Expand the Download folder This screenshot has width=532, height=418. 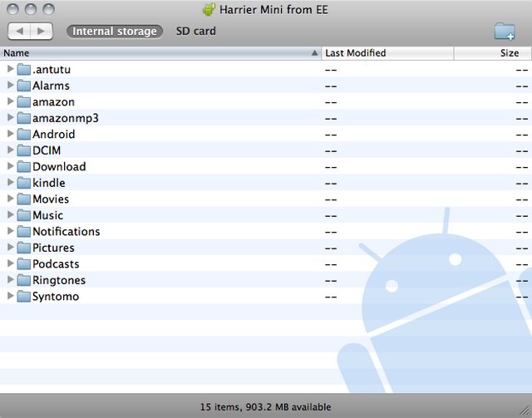tap(10, 166)
